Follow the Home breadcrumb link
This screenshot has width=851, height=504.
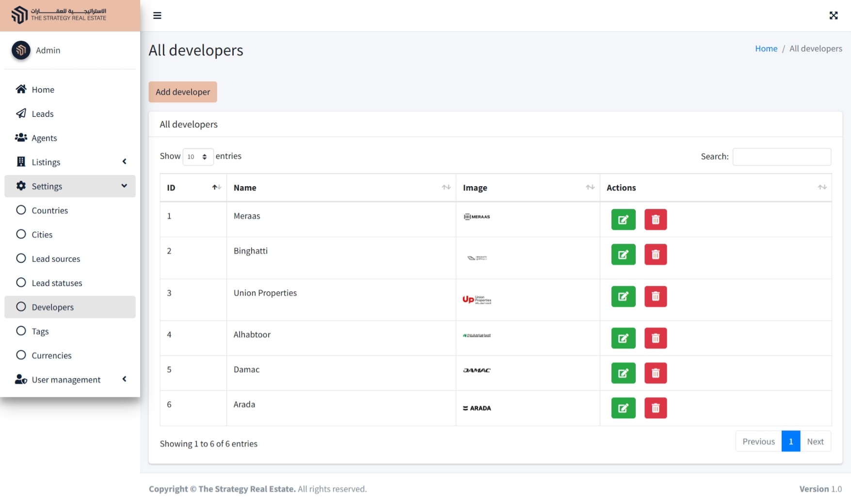coord(766,48)
